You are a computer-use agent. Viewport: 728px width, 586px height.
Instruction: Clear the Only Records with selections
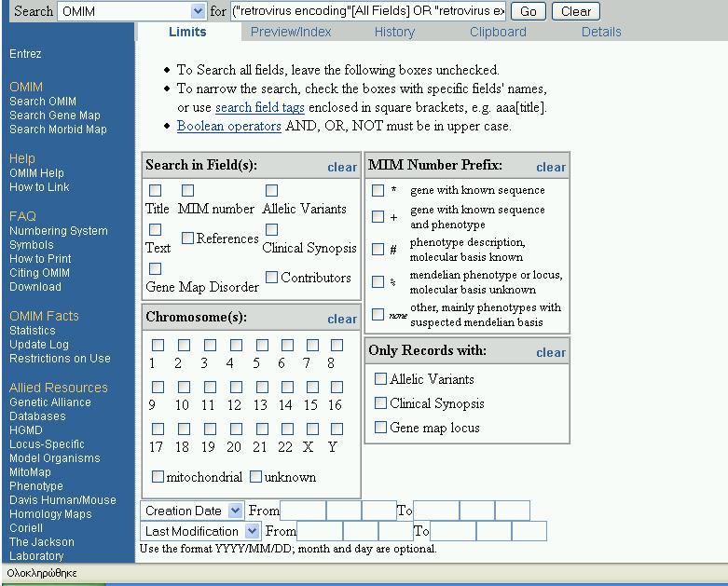[551, 352]
